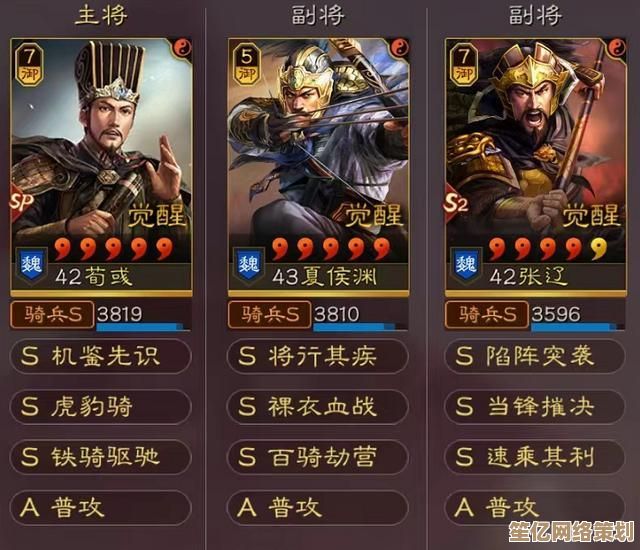640x550 pixels.
Task: Click the yin-yang icon on 夏侯渊's card
Action: tap(400, 48)
